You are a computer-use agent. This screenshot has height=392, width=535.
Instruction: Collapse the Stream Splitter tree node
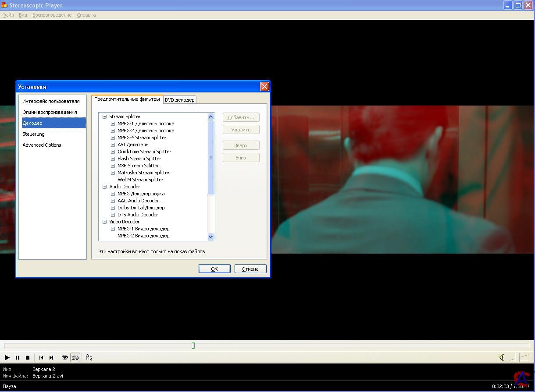click(x=104, y=117)
